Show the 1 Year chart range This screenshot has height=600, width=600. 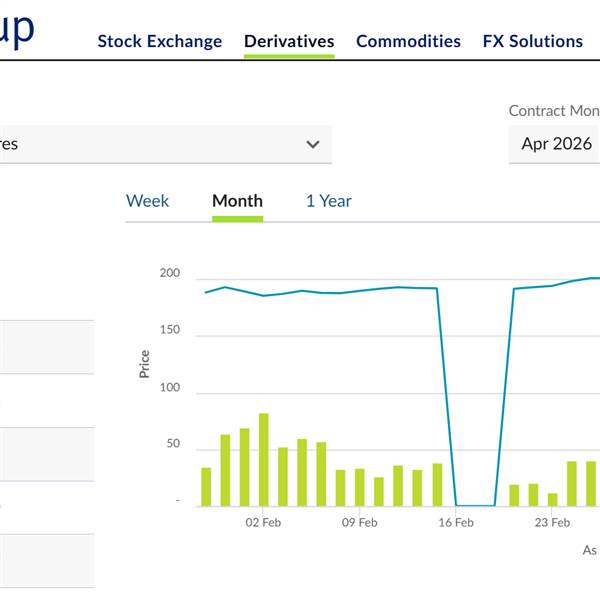click(328, 201)
